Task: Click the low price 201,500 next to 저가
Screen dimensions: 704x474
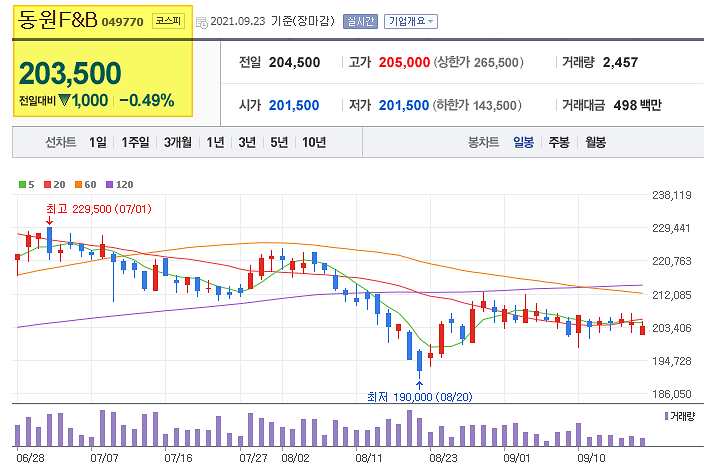Action: (404, 105)
